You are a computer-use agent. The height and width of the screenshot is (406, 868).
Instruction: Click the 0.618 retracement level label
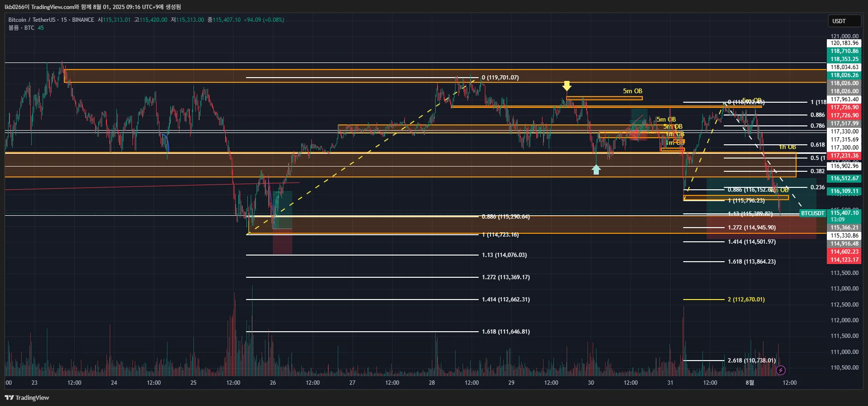click(x=817, y=145)
